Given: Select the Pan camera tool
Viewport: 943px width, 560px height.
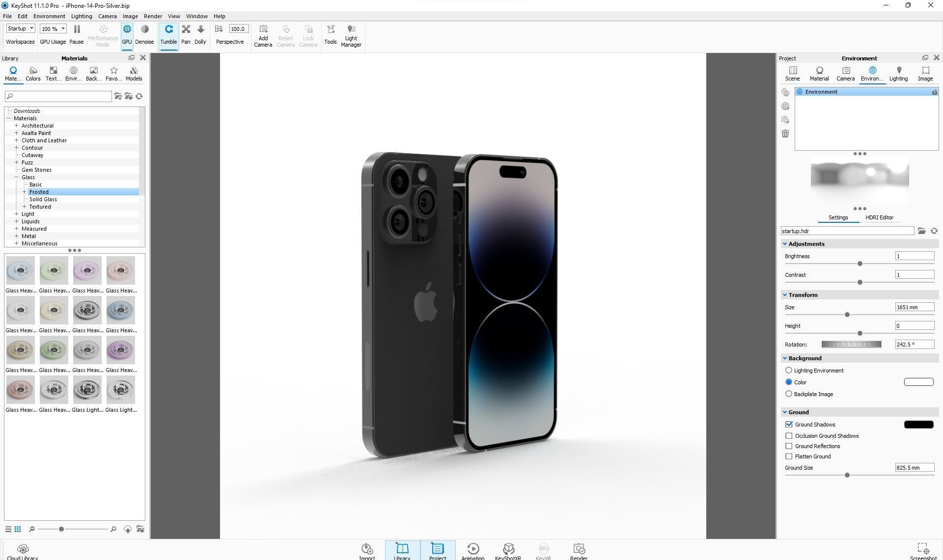Looking at the screenshot, I should [186, 34].
